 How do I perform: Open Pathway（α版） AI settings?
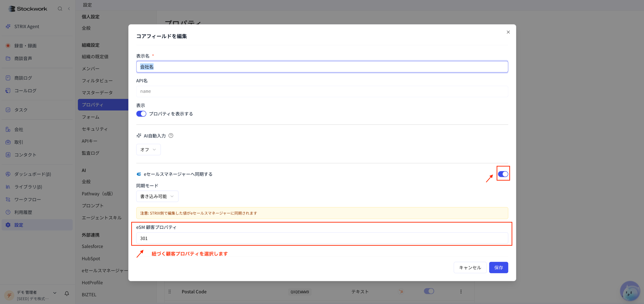98,194
